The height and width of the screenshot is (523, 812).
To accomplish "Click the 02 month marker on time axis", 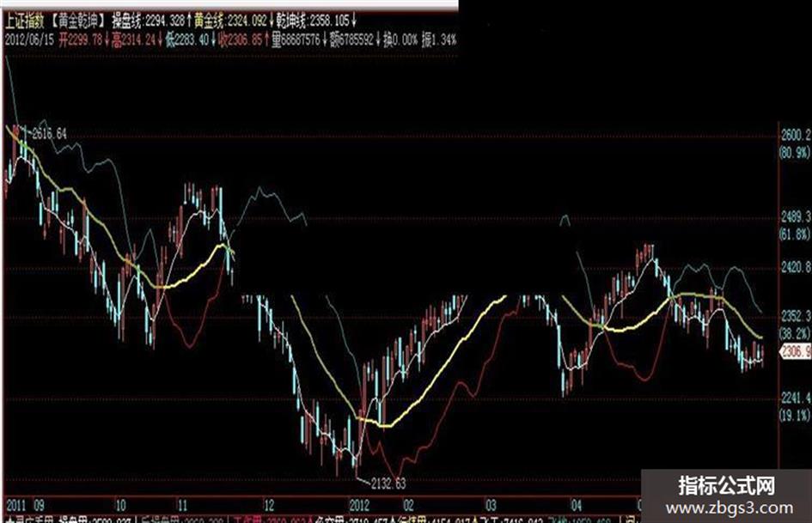I will (409, 505).
